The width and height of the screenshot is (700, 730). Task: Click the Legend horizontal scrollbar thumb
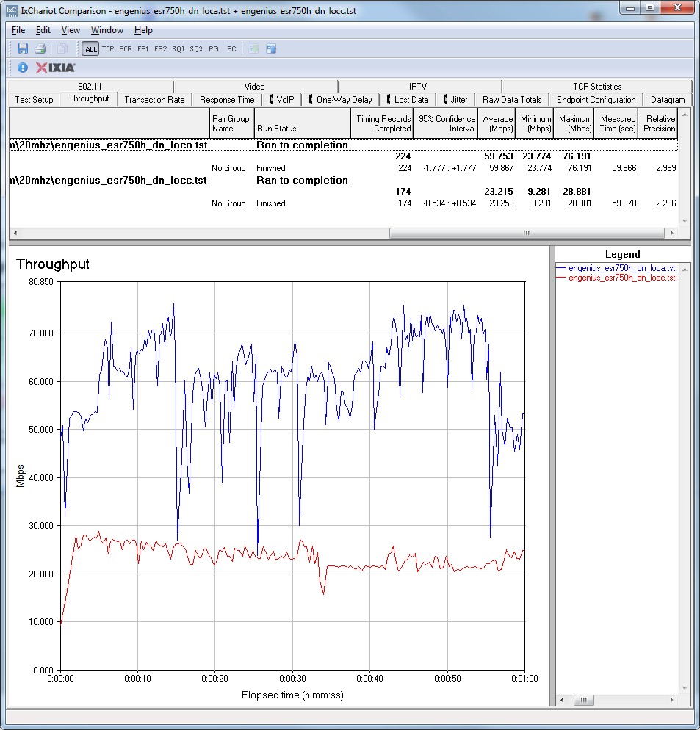(x=583, y=700)
